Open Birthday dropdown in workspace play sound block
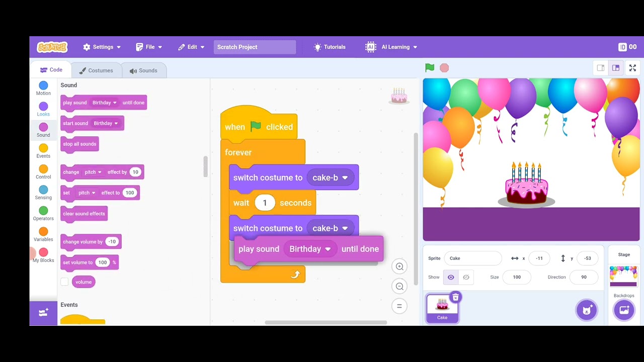Image resolution: width=644 pixels, height=362 pixels. coord(310,249)
